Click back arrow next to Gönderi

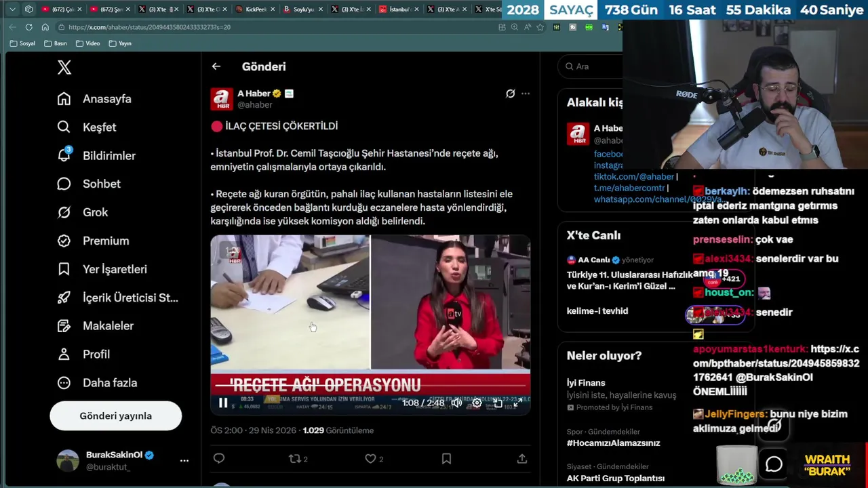point(216,66)
